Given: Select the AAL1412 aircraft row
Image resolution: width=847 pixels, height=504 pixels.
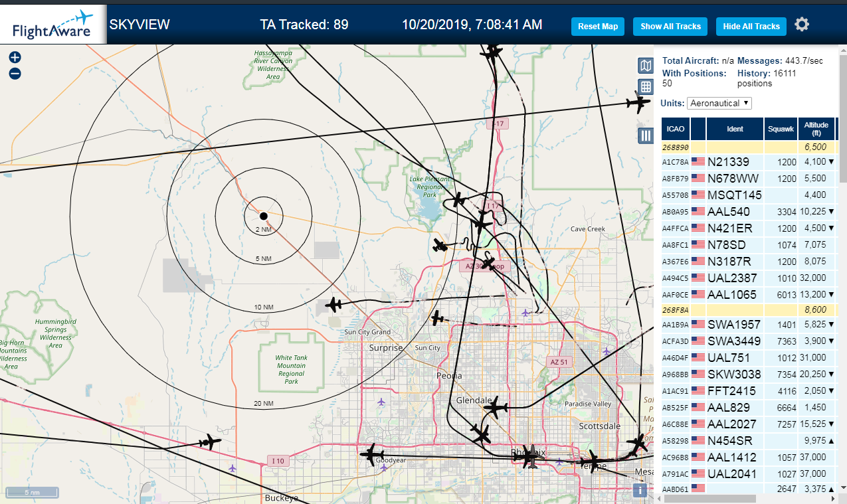Looking at the screenshot, I should tap(749, 458).
